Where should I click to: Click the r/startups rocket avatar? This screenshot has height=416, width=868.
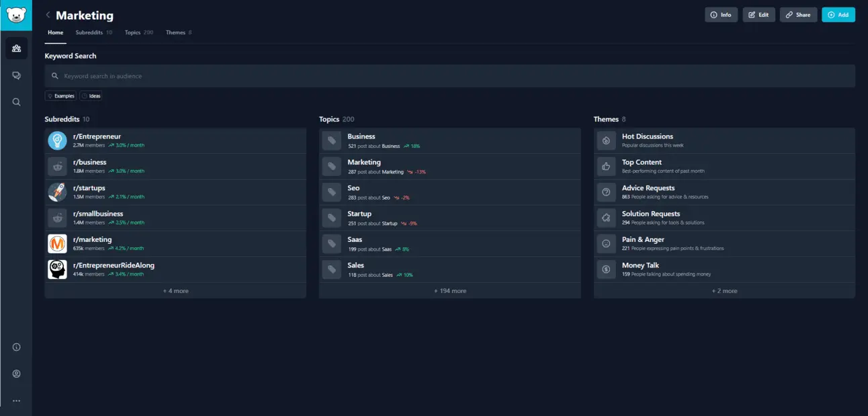click(57, 192)
